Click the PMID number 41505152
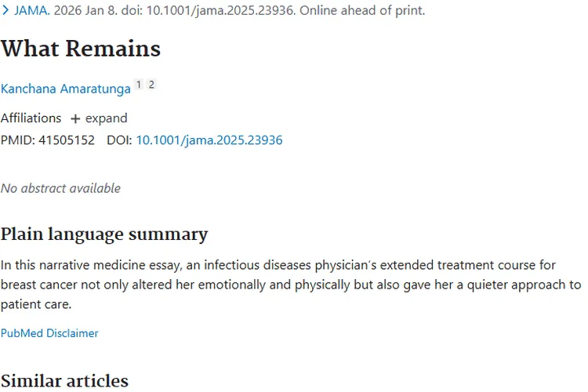 pyautogui.click(x=67, y=140)
